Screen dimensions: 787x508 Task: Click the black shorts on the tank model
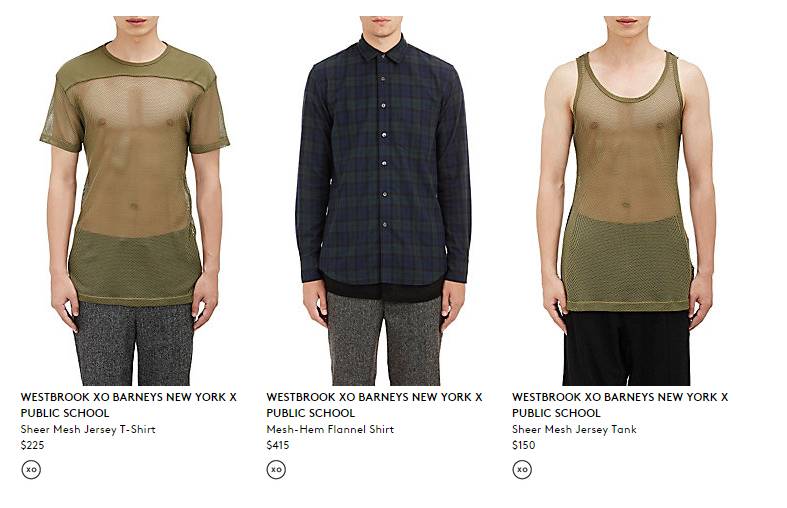pyautogui.click(x=626, y=348)
